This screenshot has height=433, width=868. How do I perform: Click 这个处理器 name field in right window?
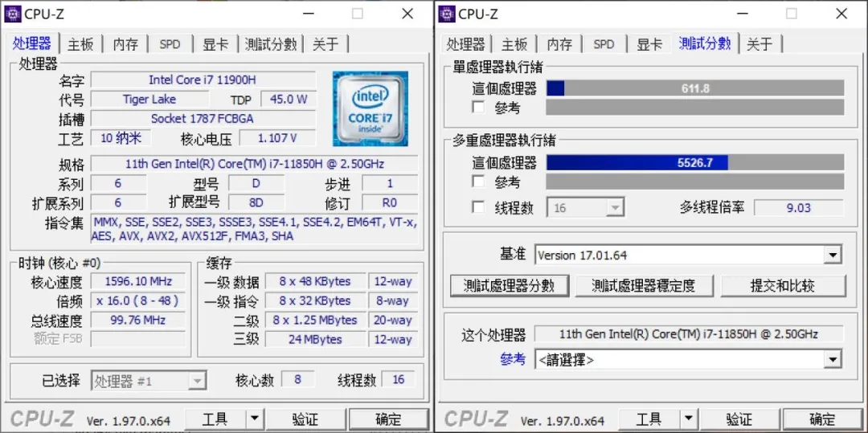[689, 334]
